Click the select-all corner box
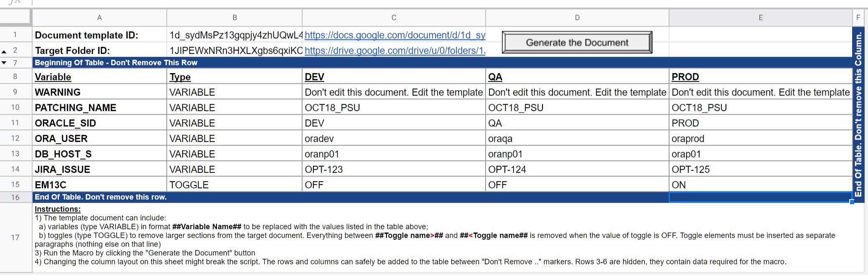Screen dimensions: 868x275 click(x=15, y=18)
